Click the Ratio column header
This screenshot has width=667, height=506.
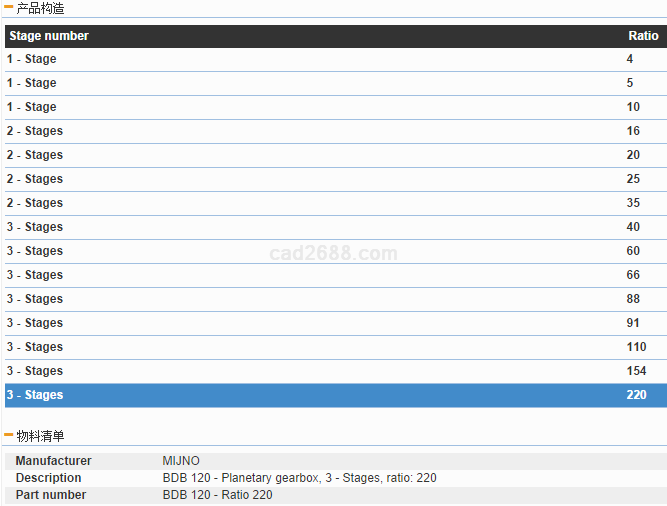(x=642, y=36)
